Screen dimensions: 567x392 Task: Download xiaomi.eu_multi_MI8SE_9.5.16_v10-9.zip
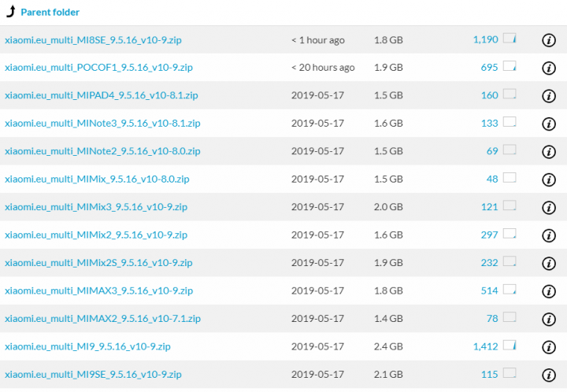point(93,39)
